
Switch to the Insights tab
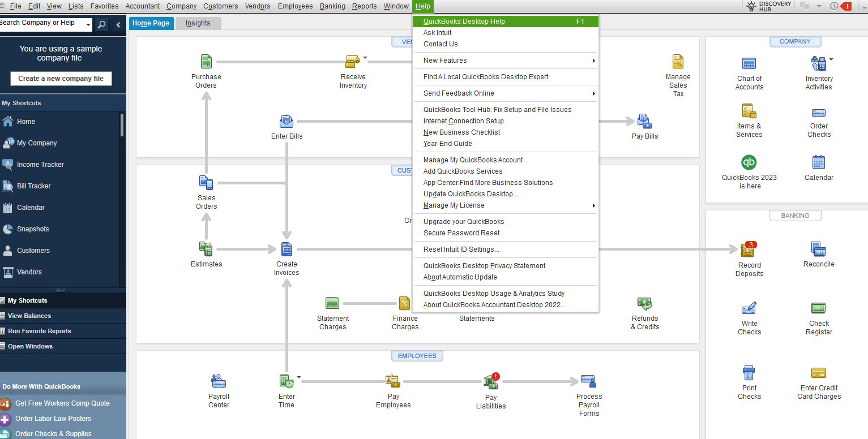pos(198,23)
